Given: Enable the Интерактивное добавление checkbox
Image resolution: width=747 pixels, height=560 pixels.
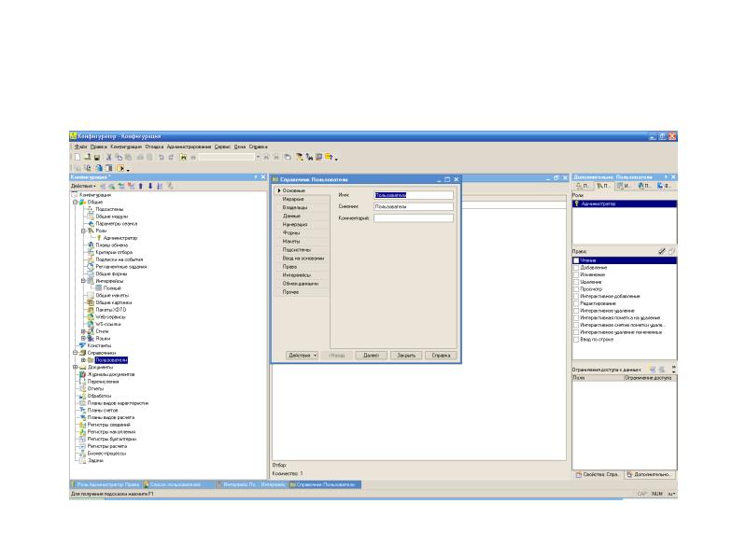Looking at the screenshot, I should click(x=576, y=296).
